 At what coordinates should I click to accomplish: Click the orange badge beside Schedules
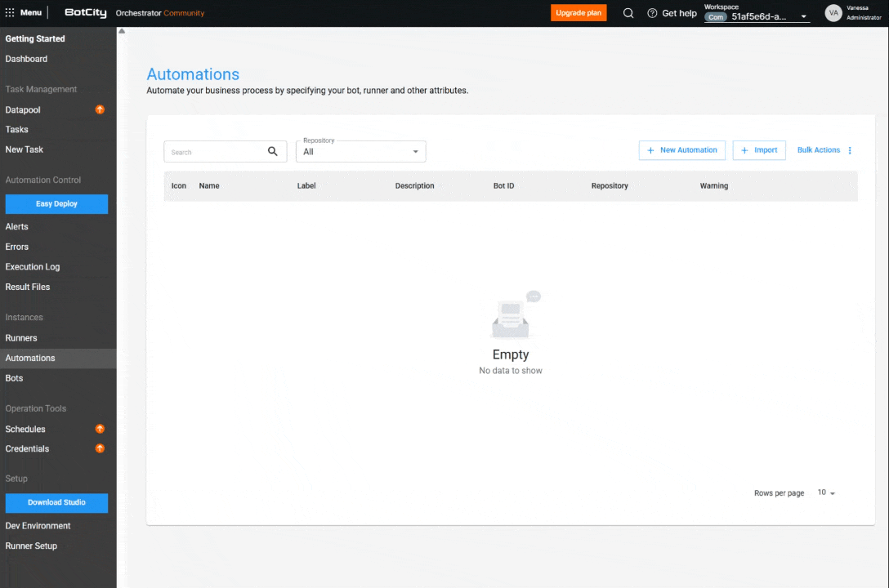[100, 428]
